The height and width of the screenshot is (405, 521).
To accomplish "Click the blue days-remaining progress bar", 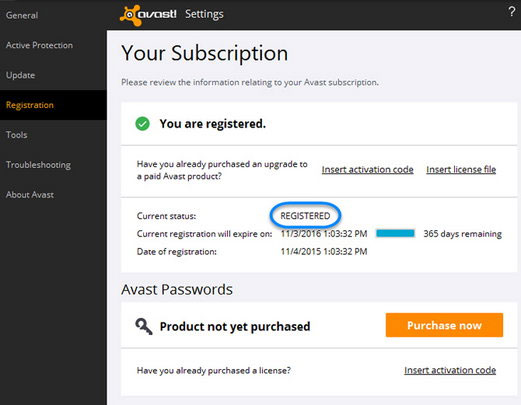I will pyautogui.click(x=395, y=233).
